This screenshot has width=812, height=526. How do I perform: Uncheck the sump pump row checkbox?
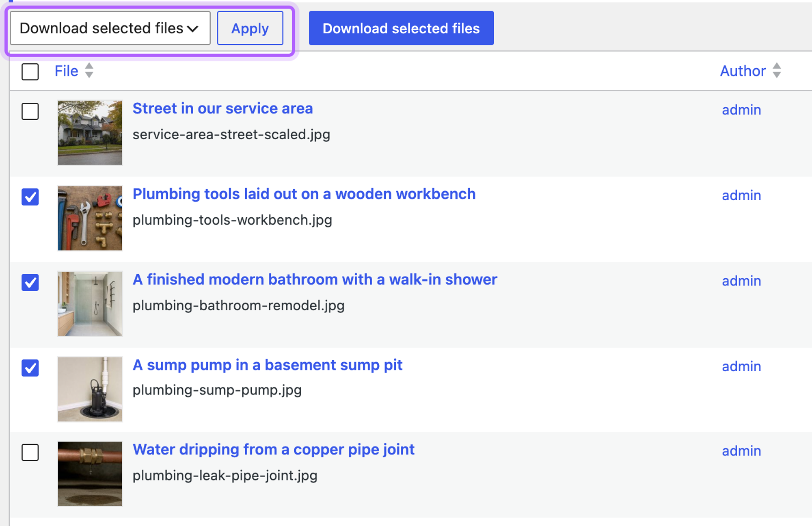(x=30, y=368)
